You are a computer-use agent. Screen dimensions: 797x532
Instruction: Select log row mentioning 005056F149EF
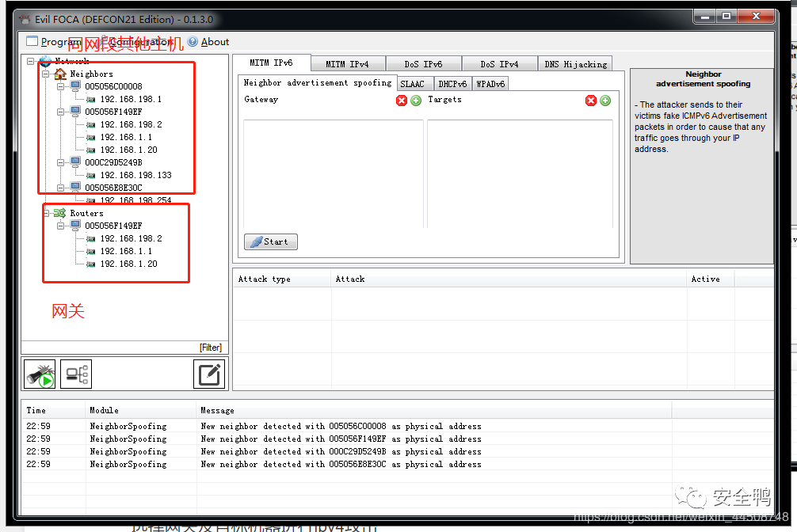coord(398,439)
